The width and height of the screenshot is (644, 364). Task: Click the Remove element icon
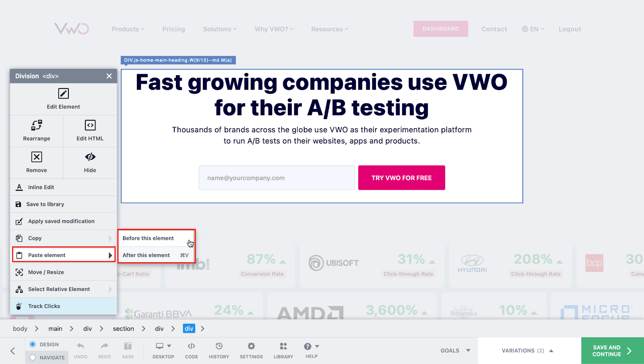click(x=37, y=157)
